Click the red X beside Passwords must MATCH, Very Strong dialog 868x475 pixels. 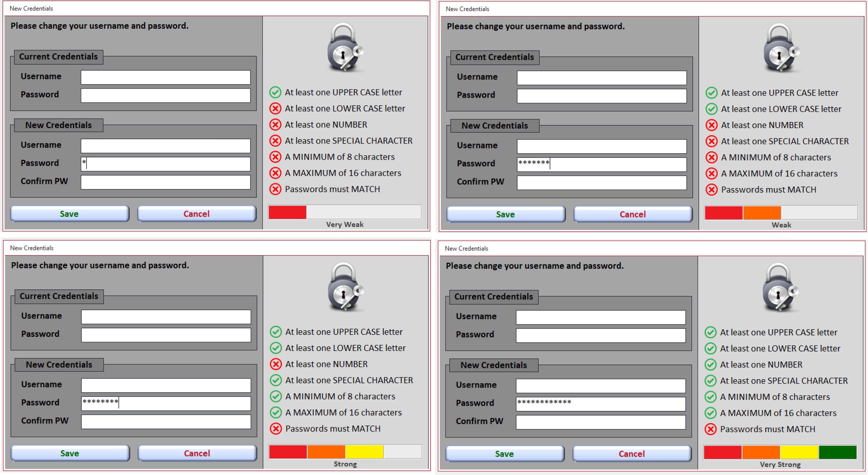pos(710,429)
